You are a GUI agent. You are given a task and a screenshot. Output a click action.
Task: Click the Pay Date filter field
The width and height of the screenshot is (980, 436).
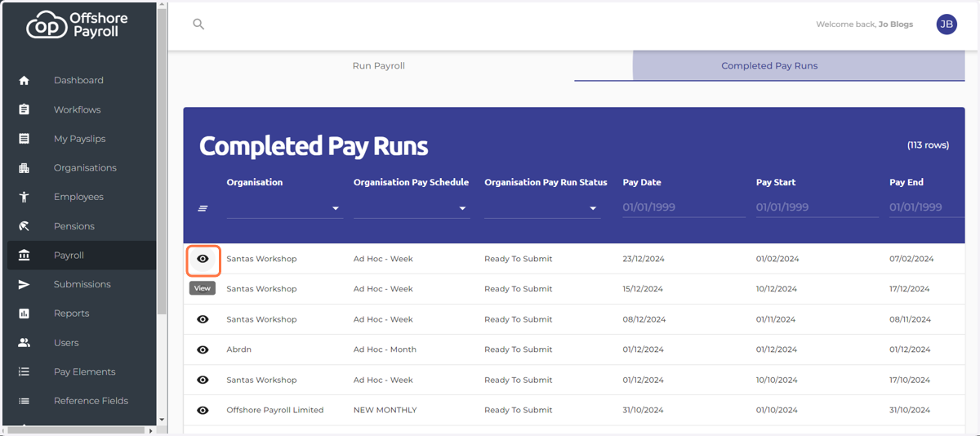click(684, 207)
